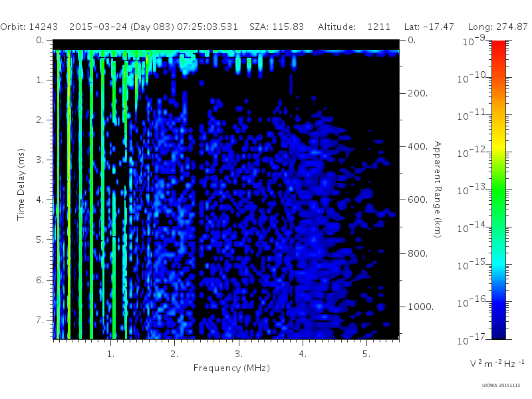Click the 2. tick on Frequency axis

tap(174, 354)
